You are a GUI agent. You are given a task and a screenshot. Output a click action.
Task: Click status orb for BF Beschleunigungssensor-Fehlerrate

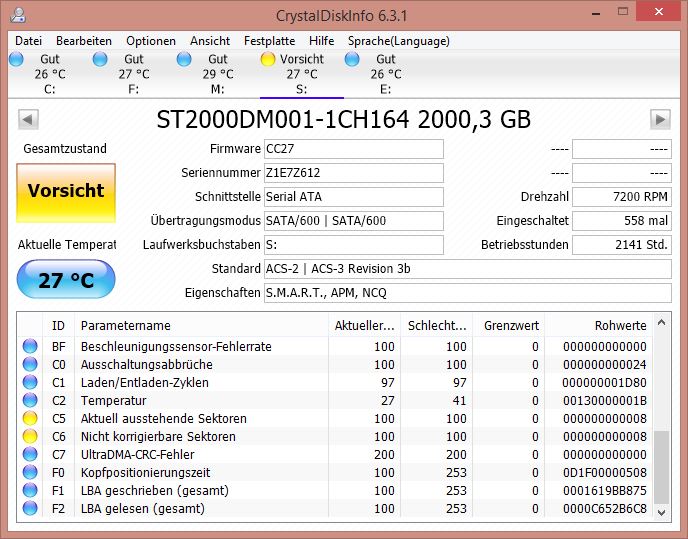click(30, 346)
